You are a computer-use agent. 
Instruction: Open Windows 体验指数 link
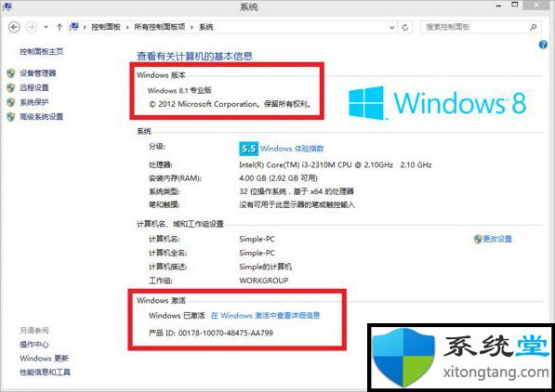pos(292,149)
